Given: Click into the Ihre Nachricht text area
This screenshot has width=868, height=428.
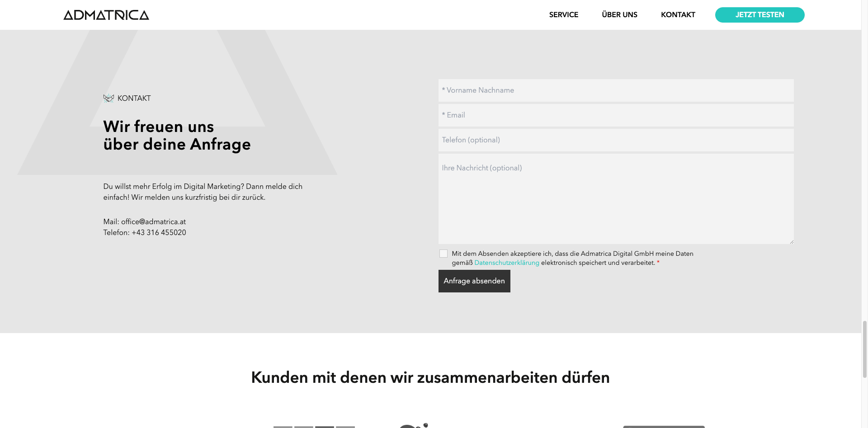Looking at the screenshot, I should click(616, 199).
